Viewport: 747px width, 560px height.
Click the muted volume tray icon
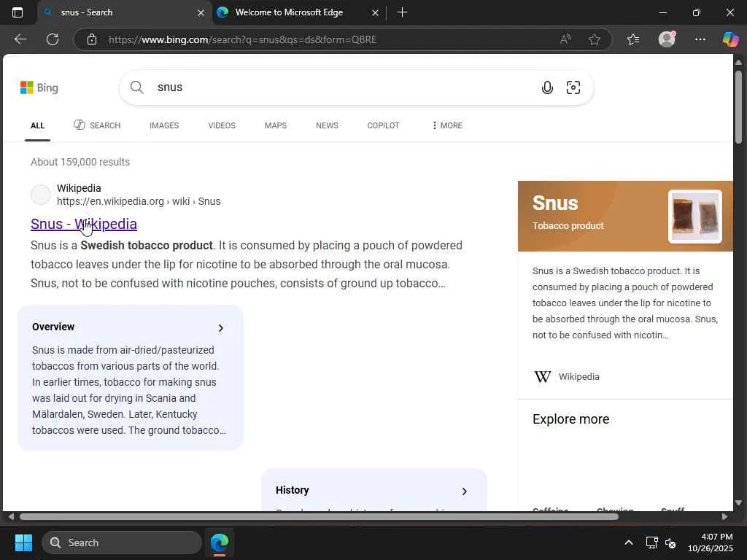pyautogui.click(x=670, y=542)
